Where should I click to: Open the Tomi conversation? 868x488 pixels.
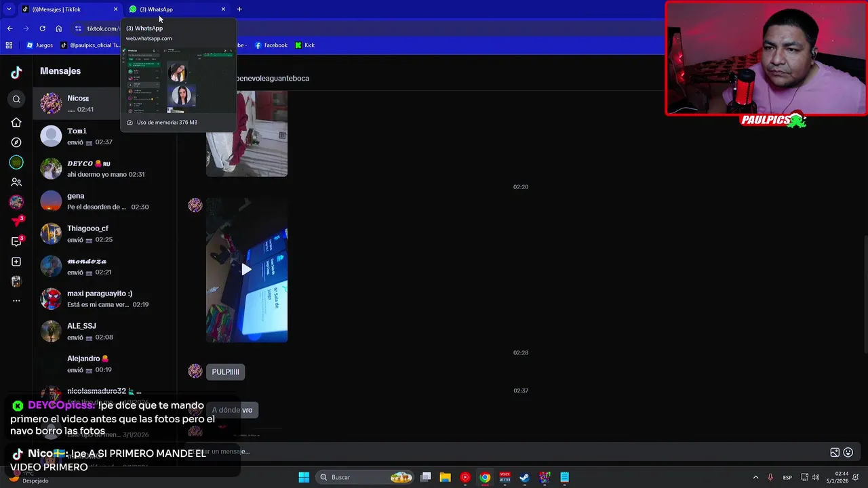105,136
